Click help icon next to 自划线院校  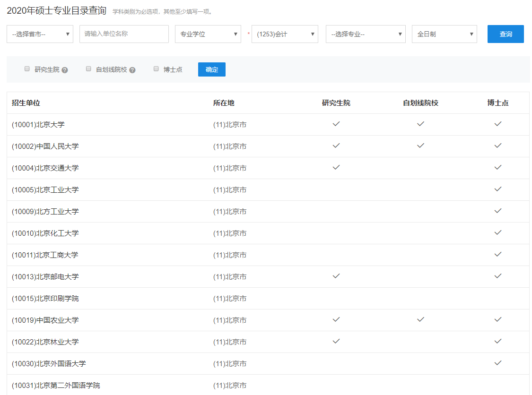[x=132, y=70]
